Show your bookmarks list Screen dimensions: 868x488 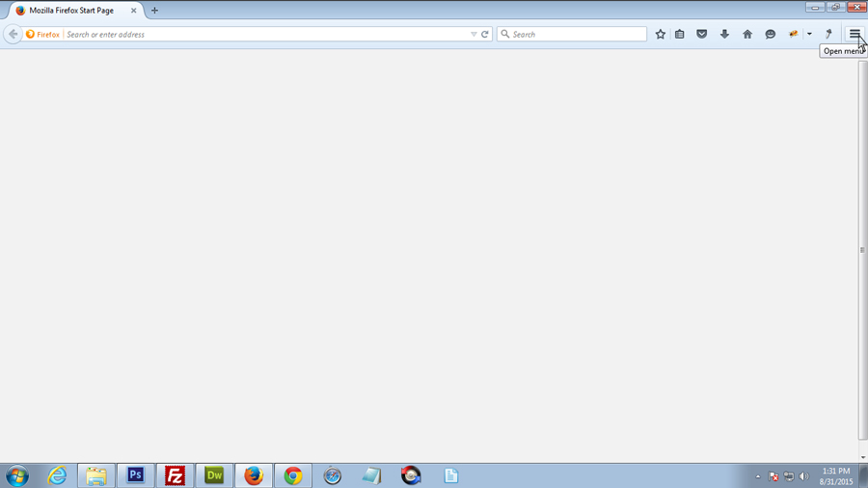pos(680,35)
